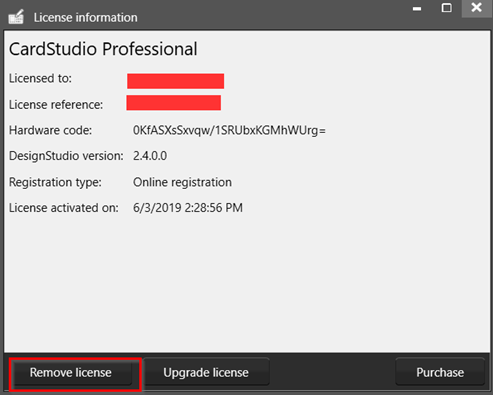Image resolution: width=493 pixels, height=395 pixels.
Task: Minimize the License information window
Action: click(x=417, y=9)
